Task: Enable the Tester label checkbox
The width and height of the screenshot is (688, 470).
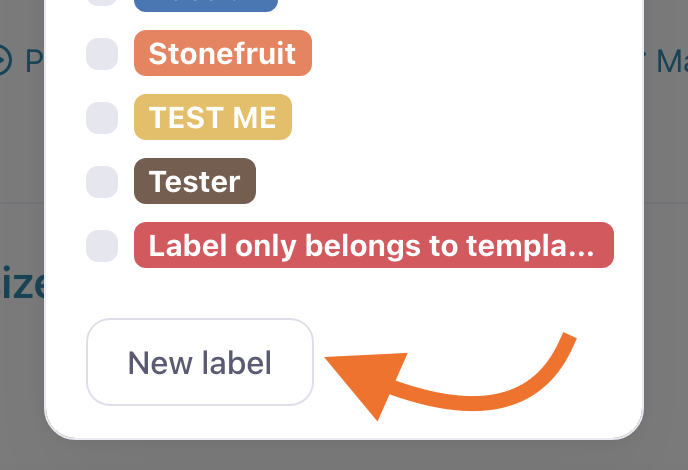Action: click(x=102, y=182)
